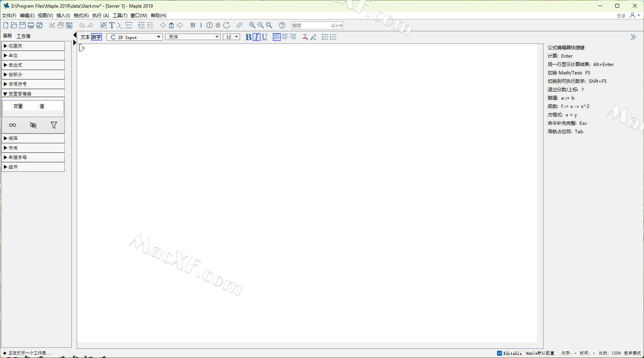Open the 2D Input style dropdown

click(x=135, y=37)
